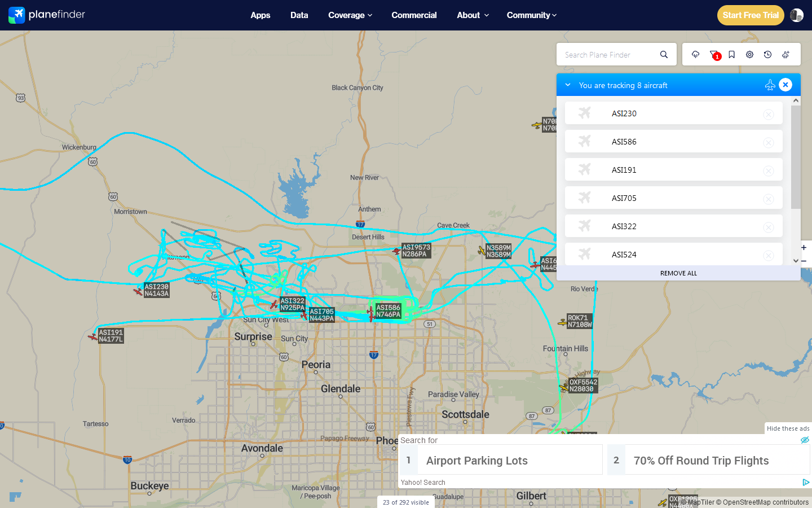Open the user profile avatar
The width and height of the screenshot is (812, 508).
[x=797, y=15]
